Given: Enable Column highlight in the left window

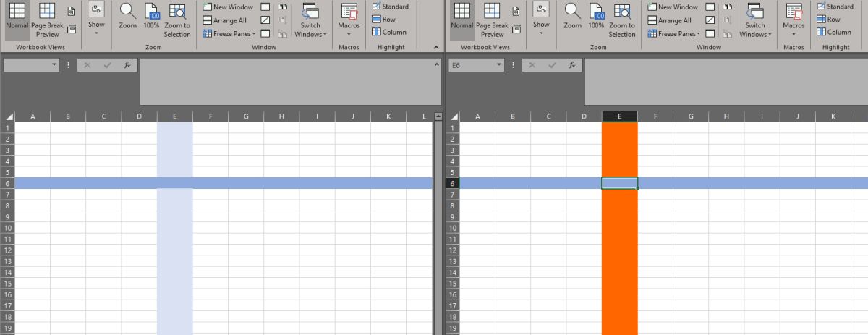Looking at the screenshot, I should [x=389, y=32].
